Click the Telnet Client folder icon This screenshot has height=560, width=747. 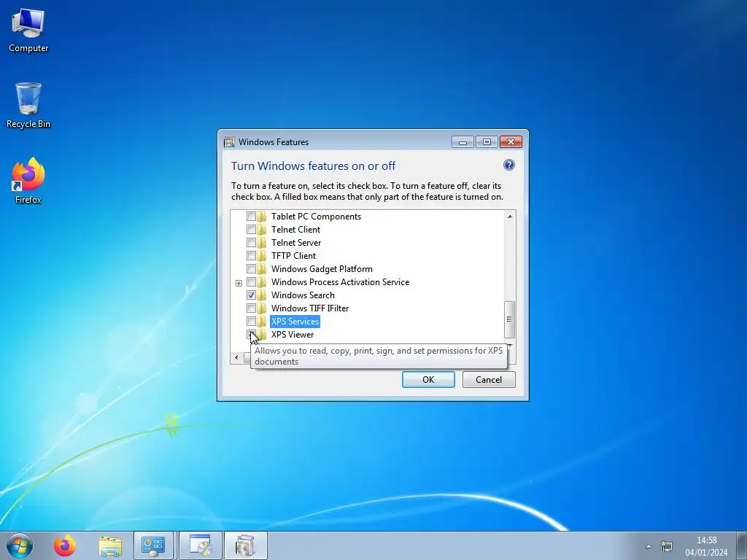pos(262,230)
